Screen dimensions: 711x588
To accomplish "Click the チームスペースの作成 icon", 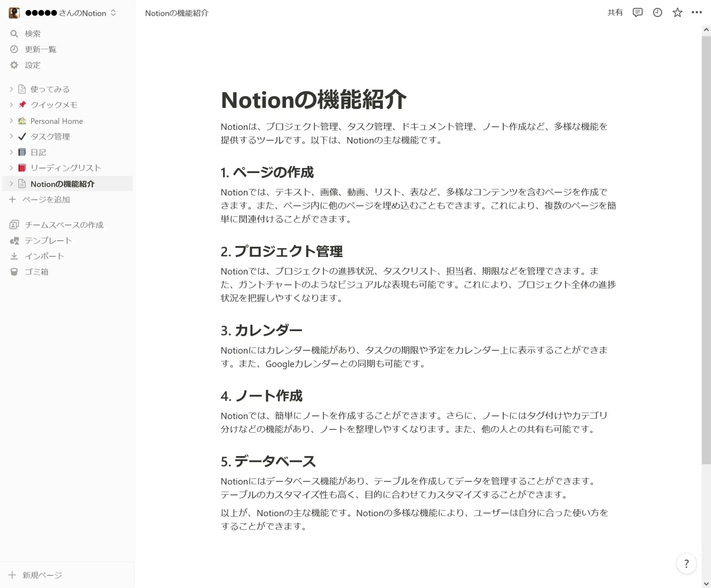I will click(14, 224).
